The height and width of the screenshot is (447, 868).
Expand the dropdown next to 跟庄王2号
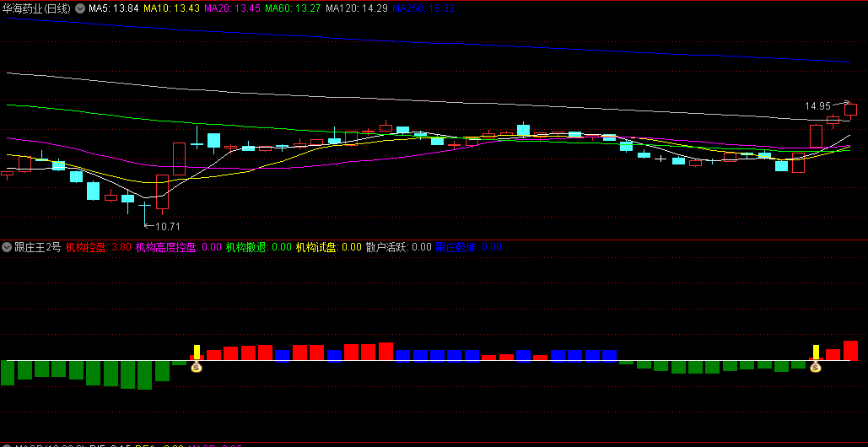(x=7, y=247)
